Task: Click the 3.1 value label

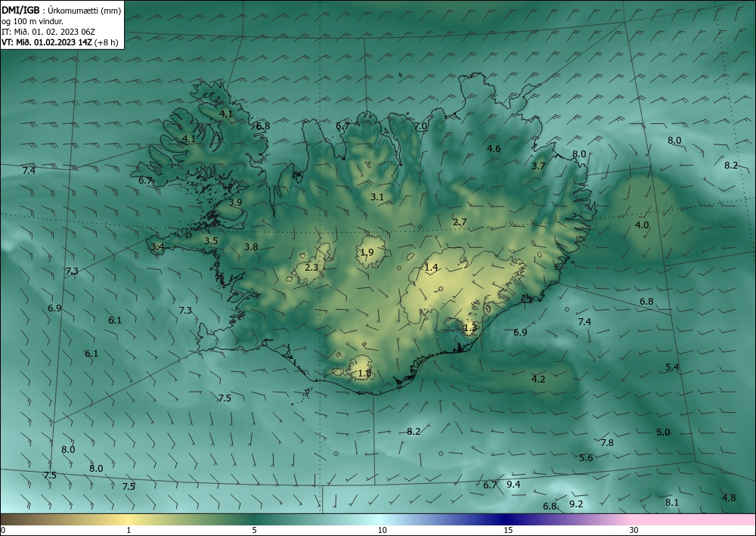Action: (377, 197)
